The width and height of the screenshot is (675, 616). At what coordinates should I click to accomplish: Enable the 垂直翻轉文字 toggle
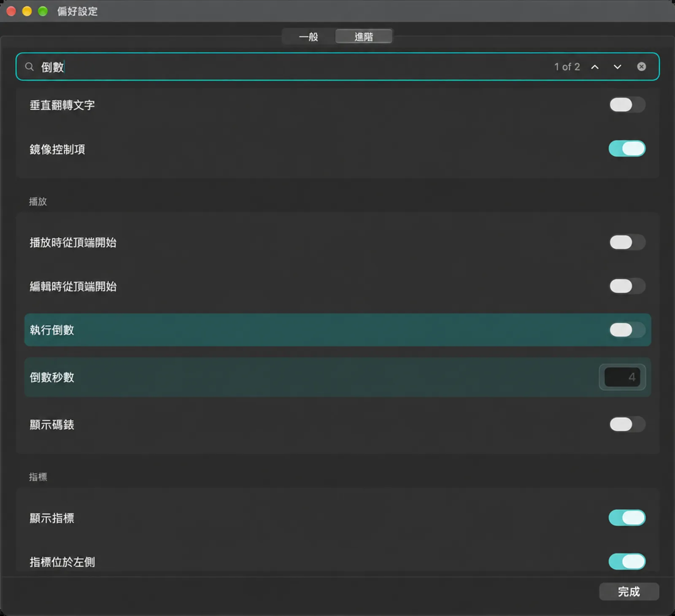pos(627,105)
